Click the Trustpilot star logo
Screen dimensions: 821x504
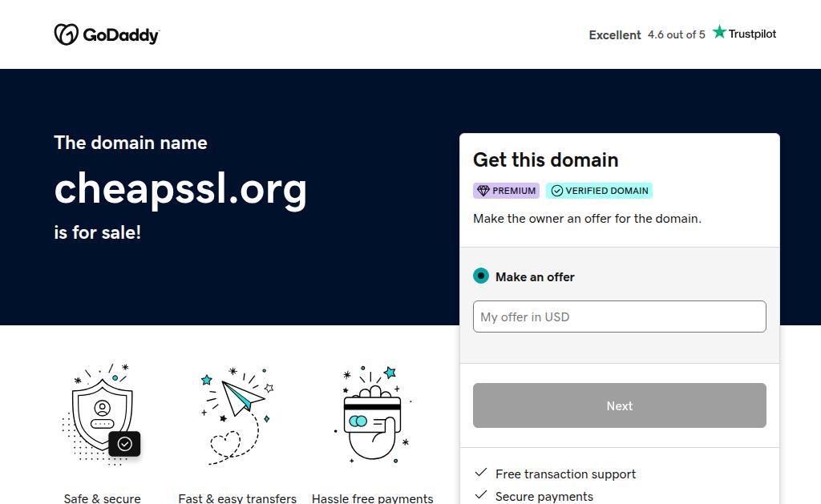719,32
